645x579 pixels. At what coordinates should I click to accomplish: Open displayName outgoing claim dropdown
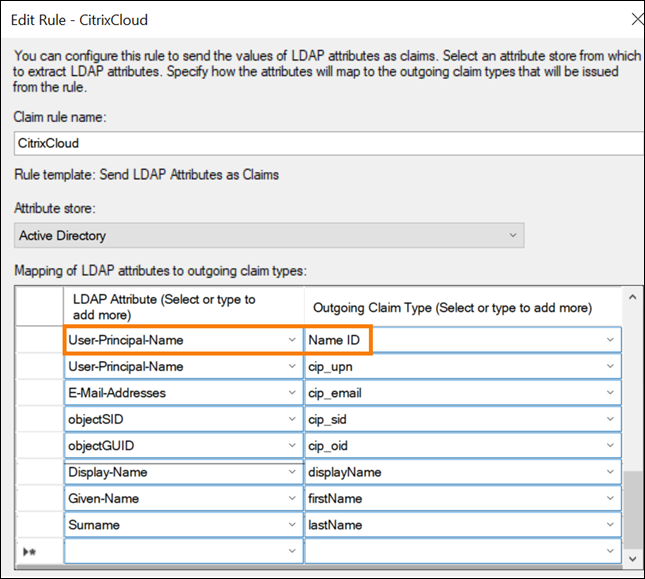coord(610,472)
